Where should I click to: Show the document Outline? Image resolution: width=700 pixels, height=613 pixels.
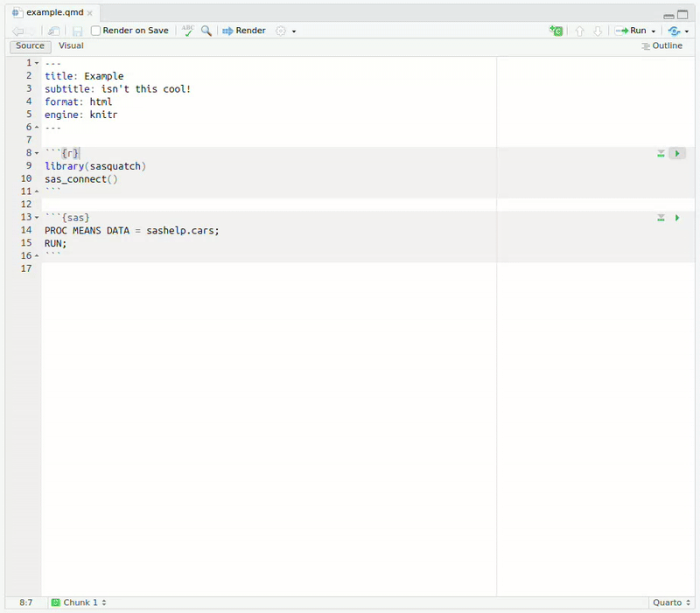661,45
